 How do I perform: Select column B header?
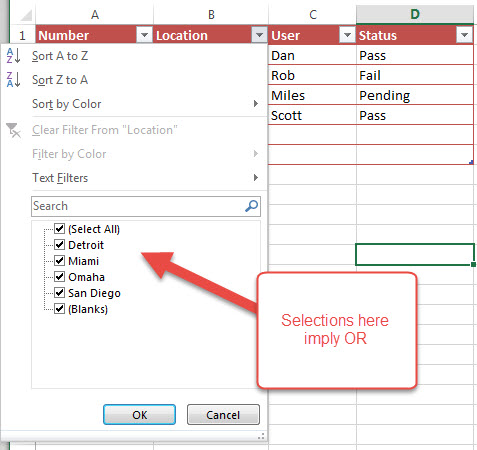coord(211,15)
